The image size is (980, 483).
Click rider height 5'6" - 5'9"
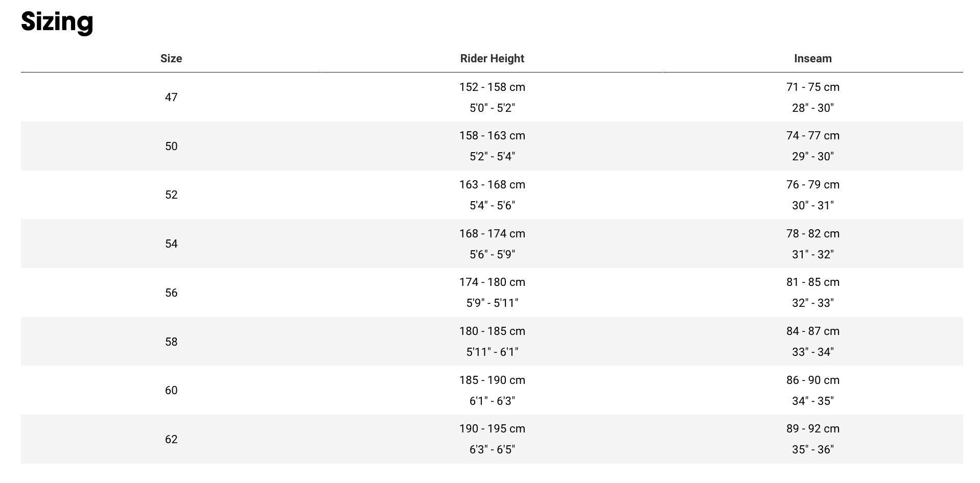tap(492, 254)
